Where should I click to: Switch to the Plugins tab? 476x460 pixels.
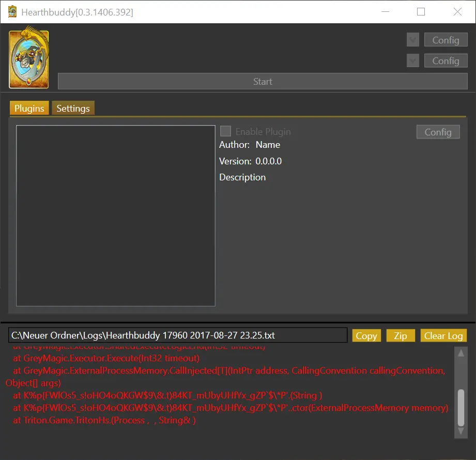[29, 108]
